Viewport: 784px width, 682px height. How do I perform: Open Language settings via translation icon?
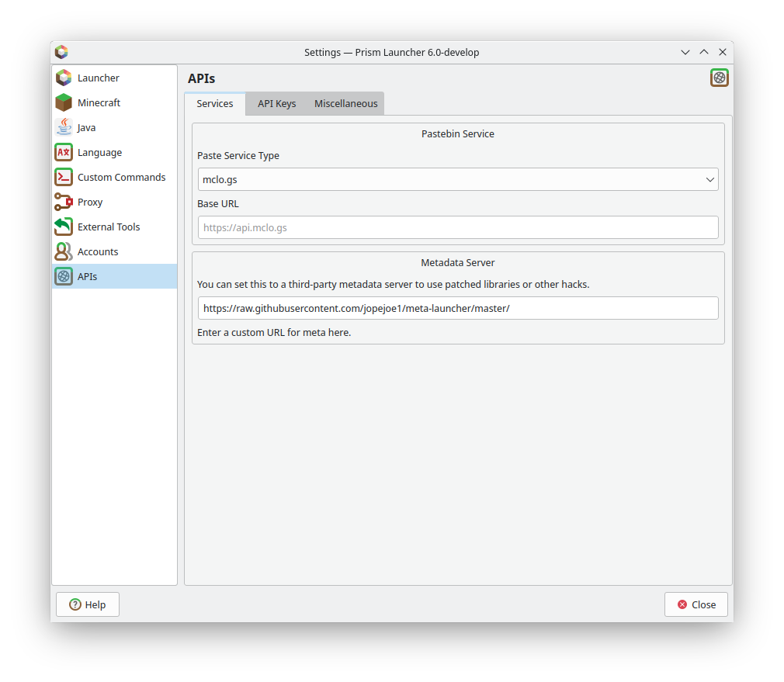(63, 152)
